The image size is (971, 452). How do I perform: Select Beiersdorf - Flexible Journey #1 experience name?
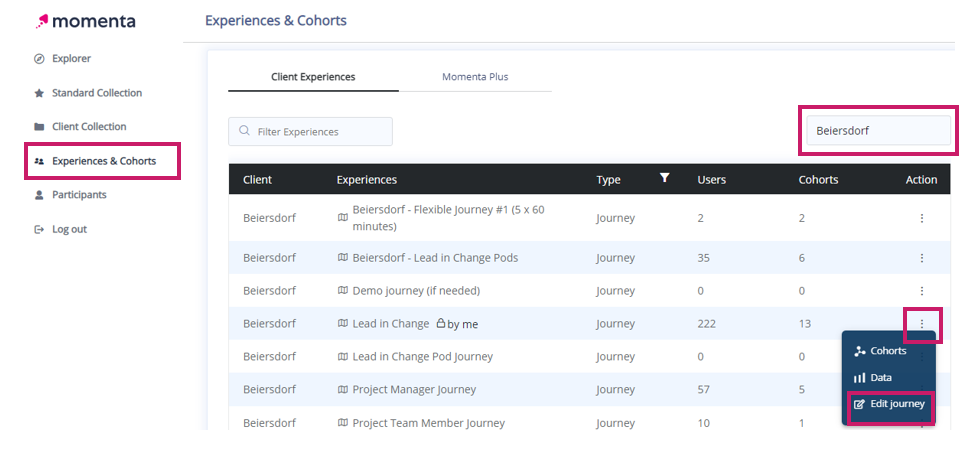[x=448, y=218]
